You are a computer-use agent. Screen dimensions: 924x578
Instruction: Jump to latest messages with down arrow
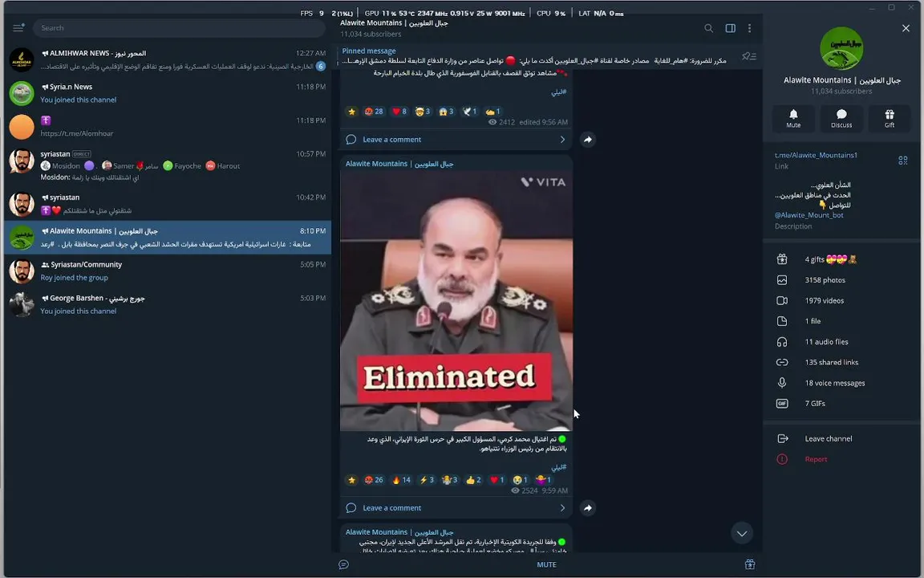742,534
